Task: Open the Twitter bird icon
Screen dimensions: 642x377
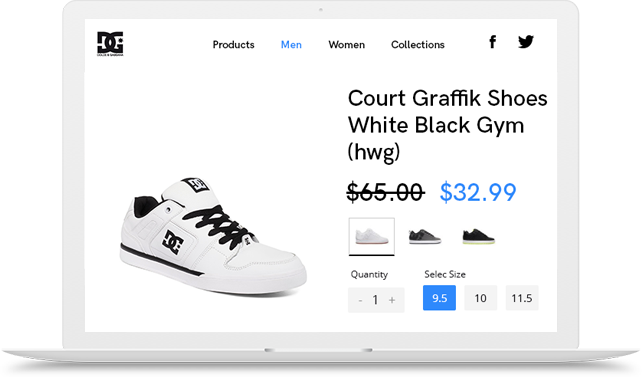Action: coord(526,42)
